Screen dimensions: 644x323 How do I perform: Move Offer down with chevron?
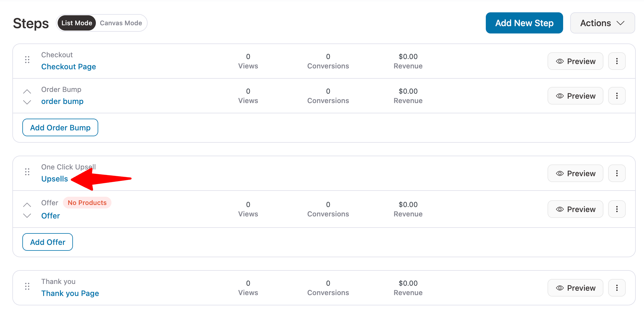27,216
